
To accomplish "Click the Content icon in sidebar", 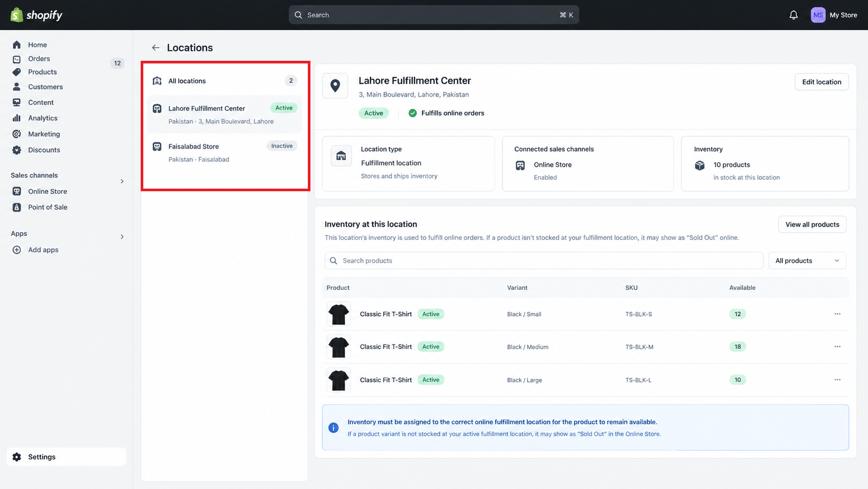I will pos(17,102).
